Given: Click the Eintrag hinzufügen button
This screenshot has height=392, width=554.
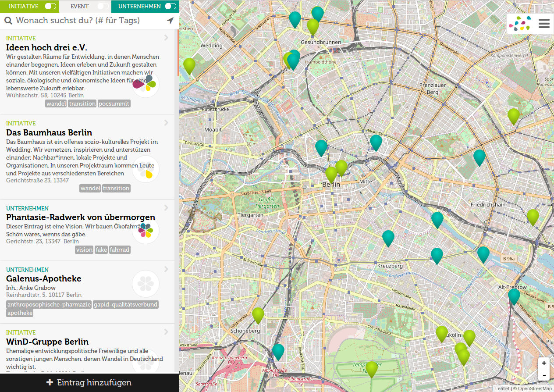Looking at the screenshot, I should click(x=89, y=383).
